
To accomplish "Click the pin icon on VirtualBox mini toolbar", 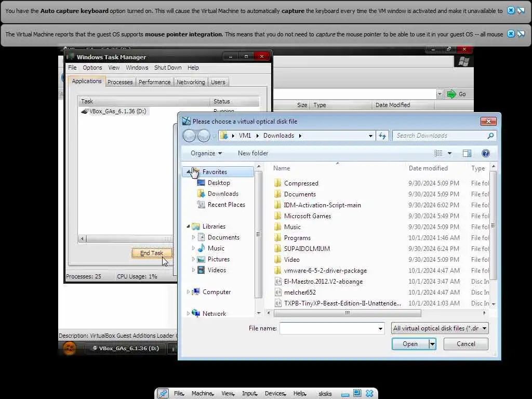I will (163, 394).
